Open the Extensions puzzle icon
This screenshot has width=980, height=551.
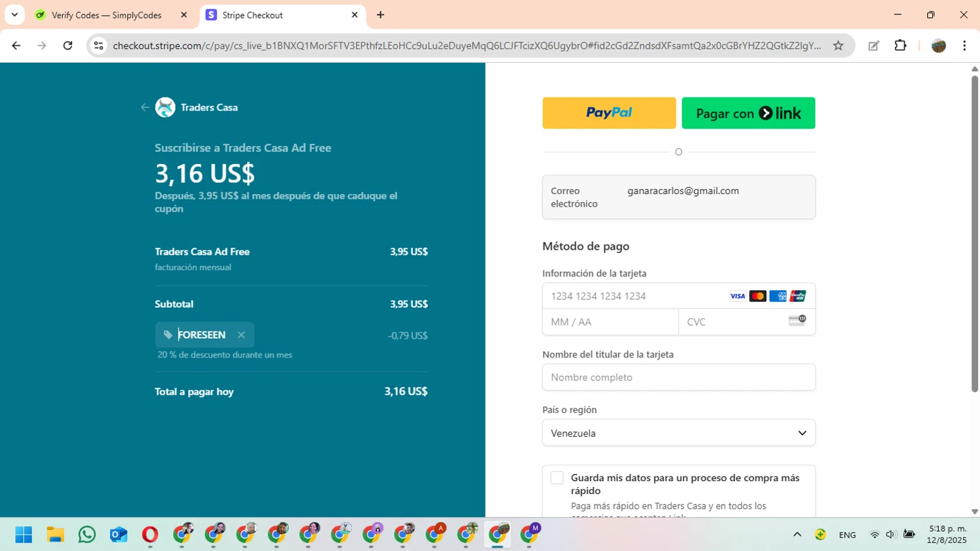tap(900, 46)
